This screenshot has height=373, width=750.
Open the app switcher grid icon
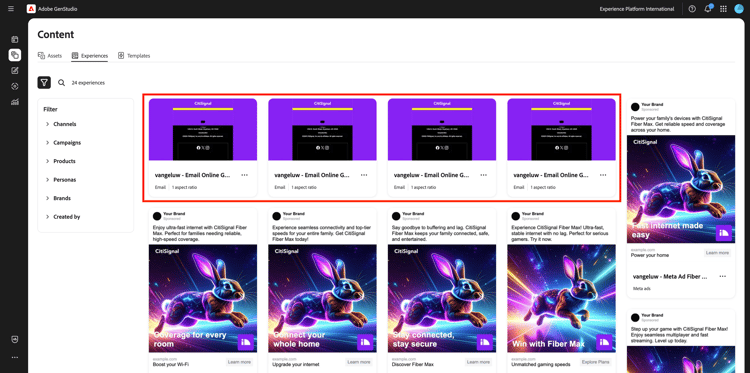tap(723, 9)
